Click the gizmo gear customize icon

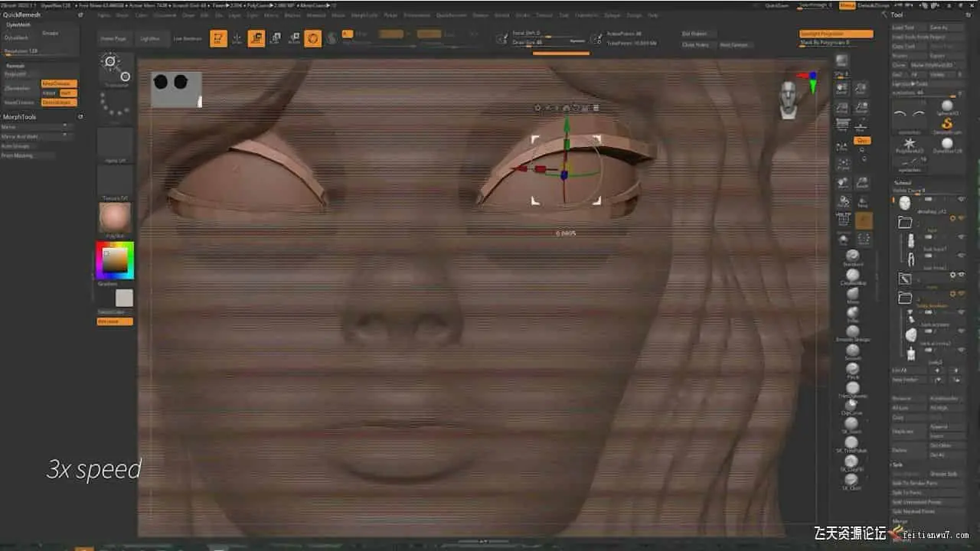pyautogui.click(x=537, y=108)
